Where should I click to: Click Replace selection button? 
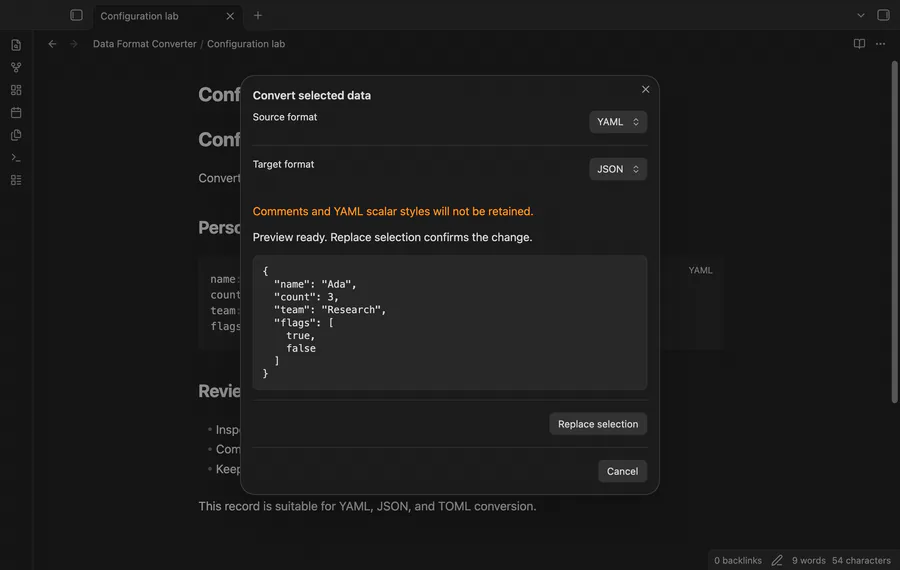click(598, 424)
